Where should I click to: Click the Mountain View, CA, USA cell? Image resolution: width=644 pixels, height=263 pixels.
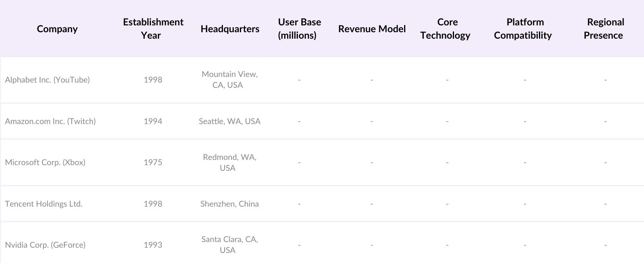pos(229,80)
